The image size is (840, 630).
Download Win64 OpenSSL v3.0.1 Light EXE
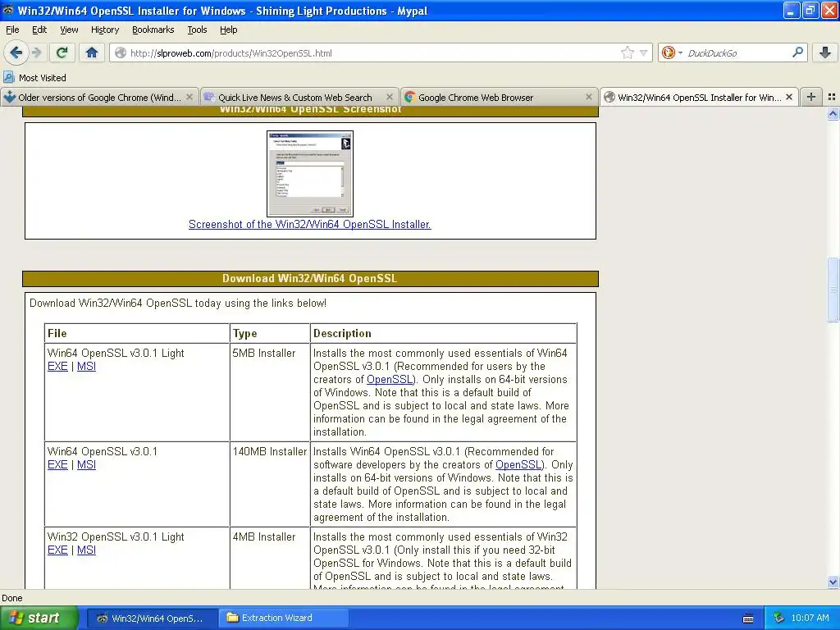click(57, 367)
